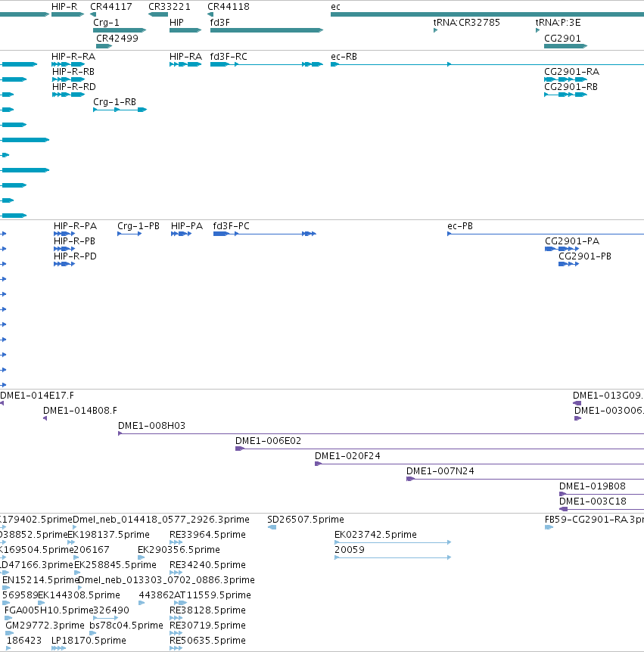Click the ec gene bar
This screenshot has width=644, height=652.
point(487,14)
